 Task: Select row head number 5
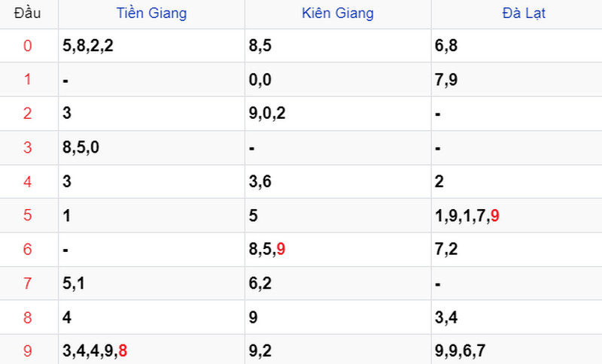coord(27,215)
